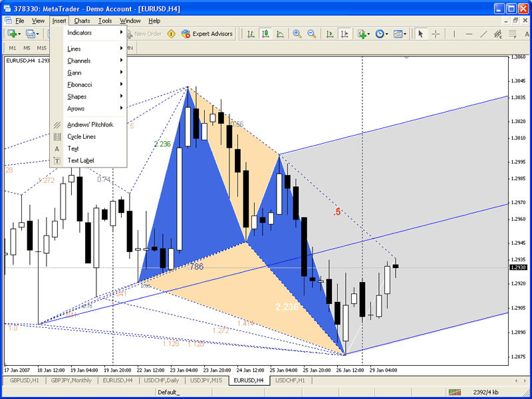Switch to the GBPJPY,Monthly chart tab
Image resolution: width=532 pixels, height=399 pixels.
pos(71,380)
